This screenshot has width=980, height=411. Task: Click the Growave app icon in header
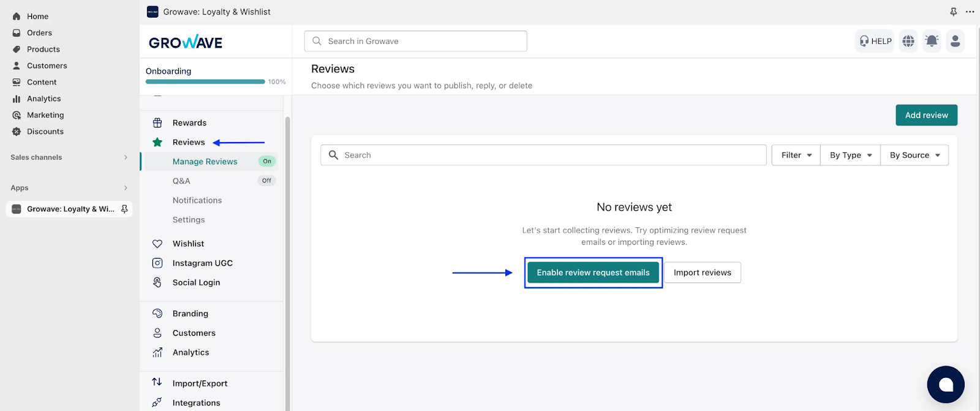point(153,12)
